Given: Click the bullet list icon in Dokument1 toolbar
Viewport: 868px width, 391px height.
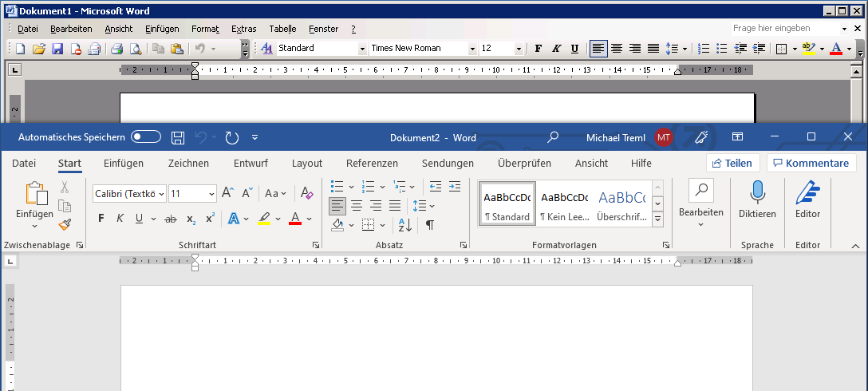Looking at the screenshot, I should click(x=721, y=49).
